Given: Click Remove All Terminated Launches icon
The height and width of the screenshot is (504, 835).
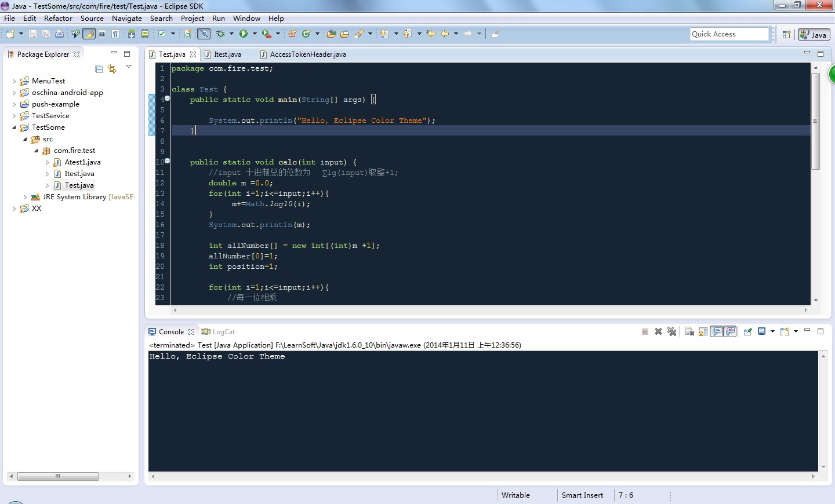Looking at the screenshot, I should point(672,331).
